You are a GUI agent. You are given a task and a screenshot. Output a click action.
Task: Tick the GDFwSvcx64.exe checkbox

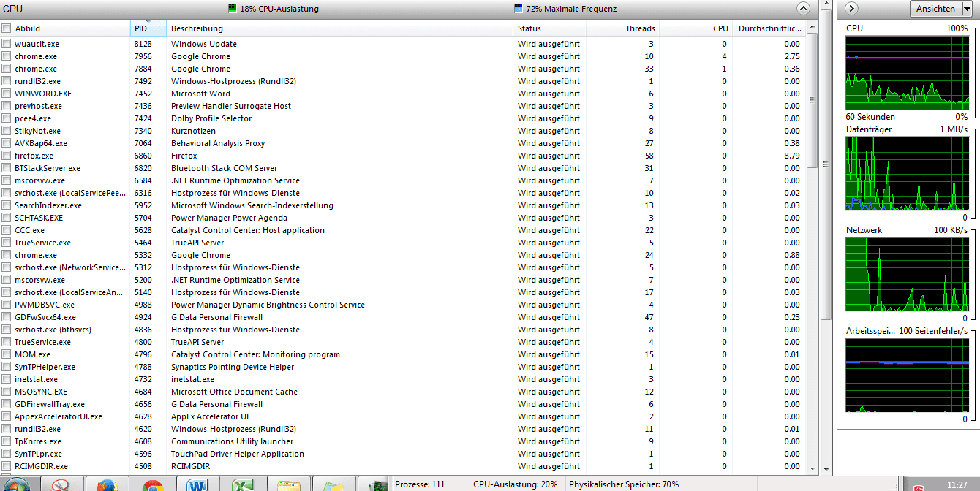(x=7, y=317)
